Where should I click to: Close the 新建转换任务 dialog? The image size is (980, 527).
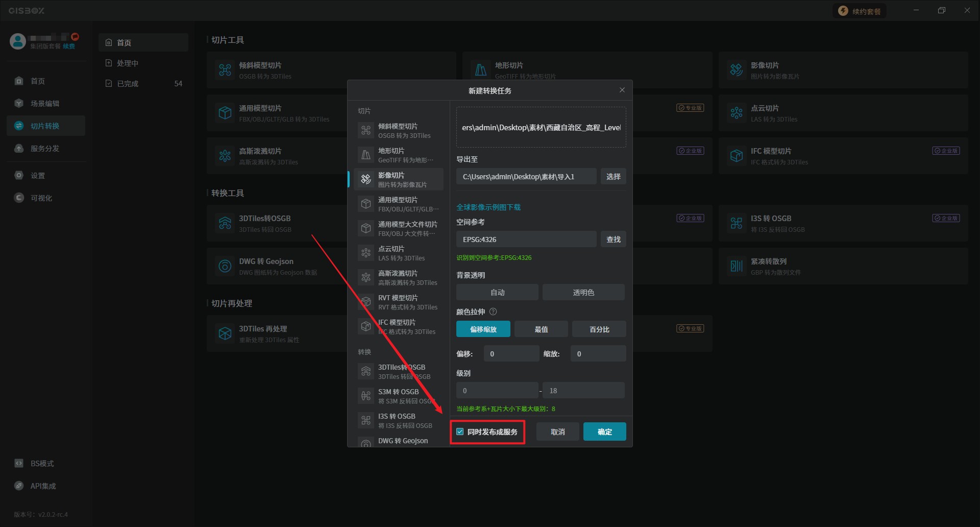[x=622, y=90]
